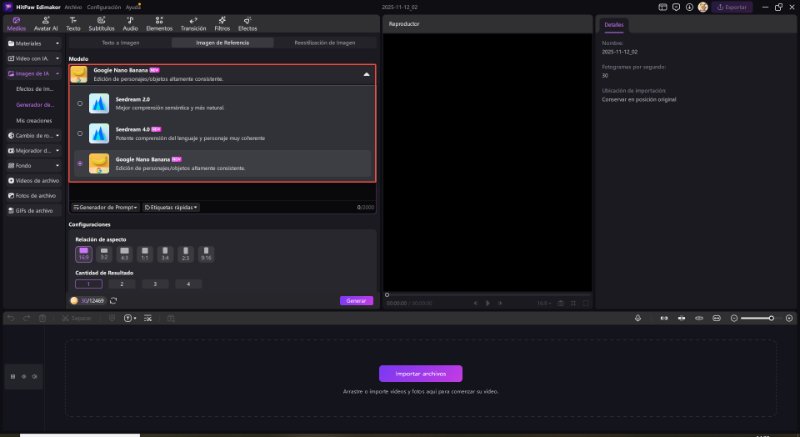800x437 pixels.
Task: Click the Generar button
Action: click(x=356, y=300)
